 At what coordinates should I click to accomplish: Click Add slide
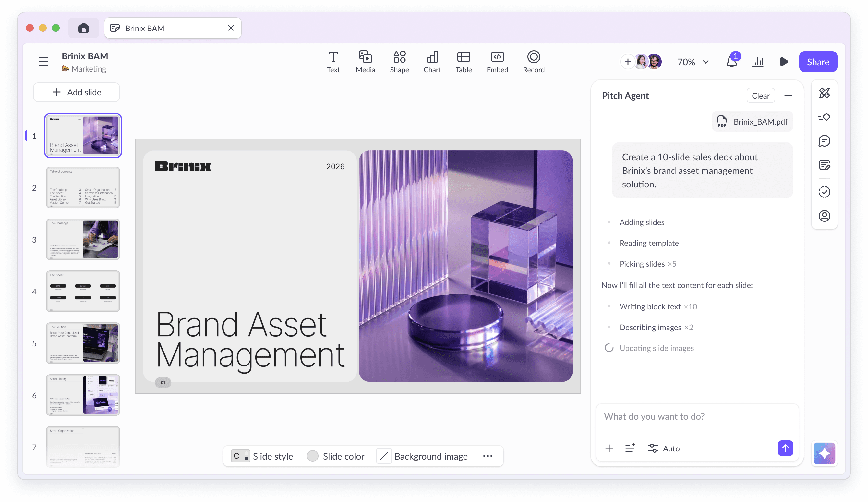tap(77, 92)
